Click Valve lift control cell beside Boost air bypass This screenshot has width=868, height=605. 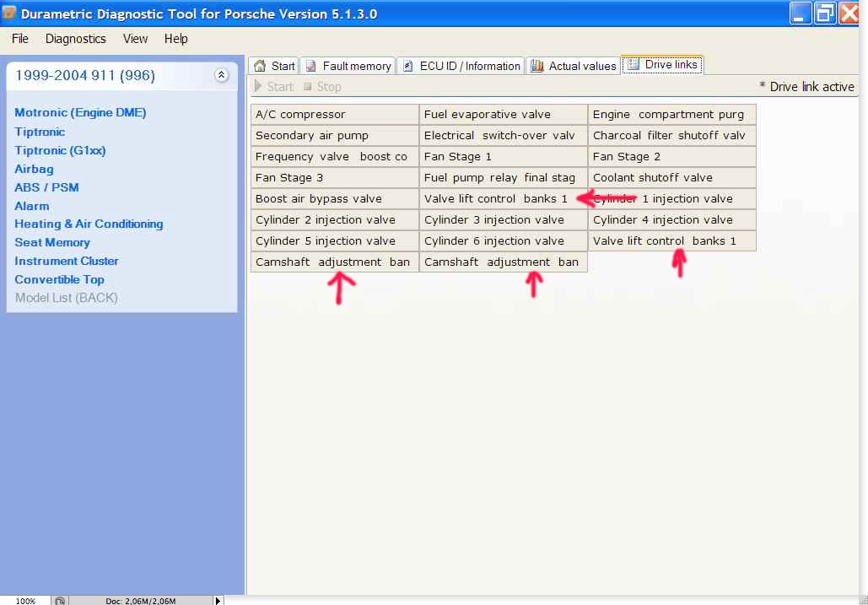[x=504, y=199]
